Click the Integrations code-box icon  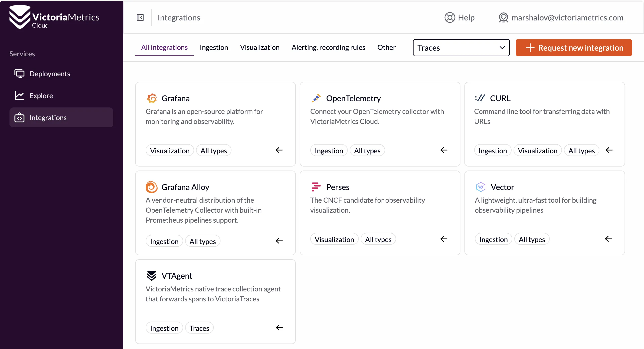point(19,118)
